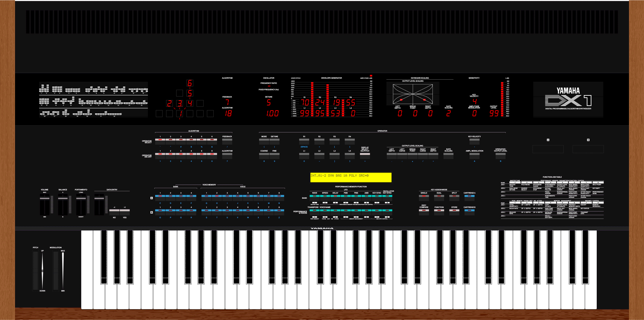Select envelope rate R1 button
Image resolution: width=644 pixels, height=320 pixels.
[x=304, y=141]
